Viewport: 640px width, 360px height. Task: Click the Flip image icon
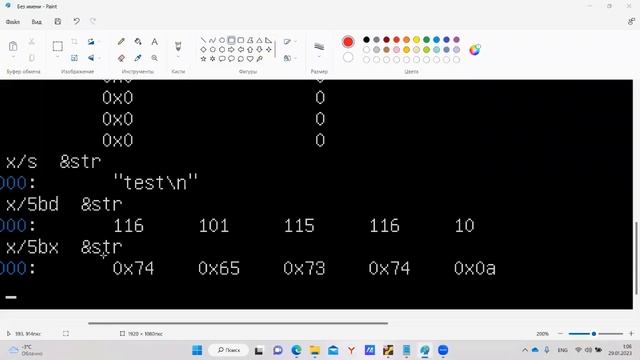(91, 58)
